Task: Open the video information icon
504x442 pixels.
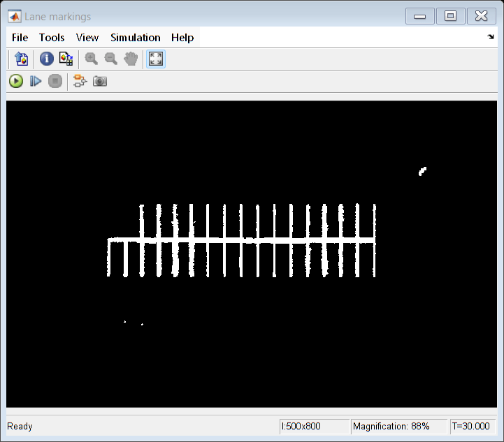Action: (x=46, y=59)
